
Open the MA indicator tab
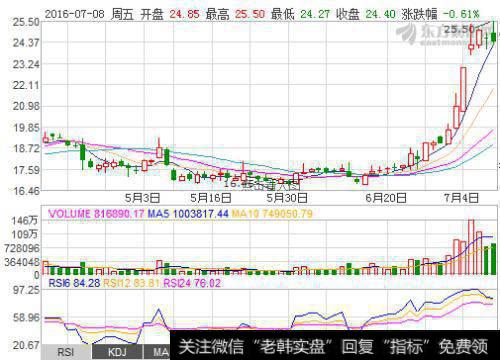click(157, 352)
